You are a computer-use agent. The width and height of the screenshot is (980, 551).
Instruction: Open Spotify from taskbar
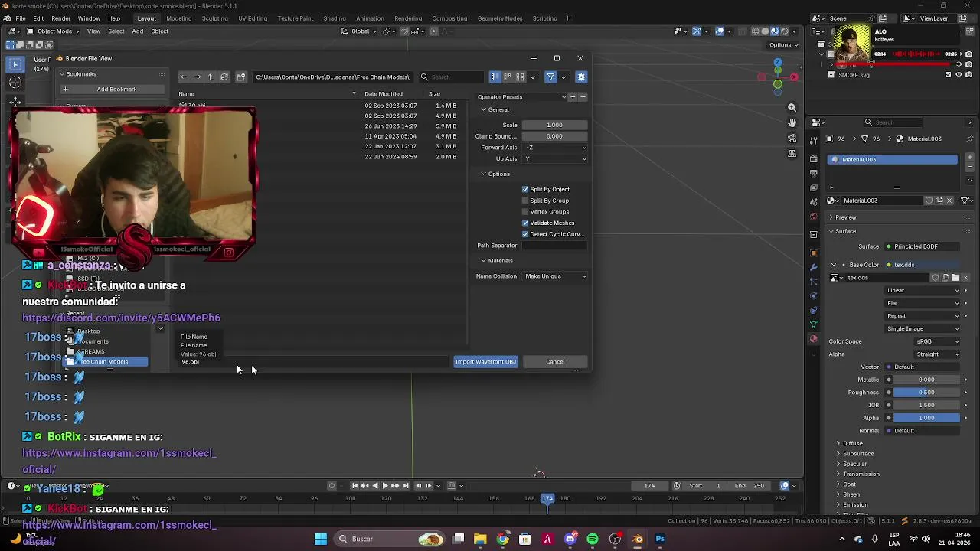point(593,539)
